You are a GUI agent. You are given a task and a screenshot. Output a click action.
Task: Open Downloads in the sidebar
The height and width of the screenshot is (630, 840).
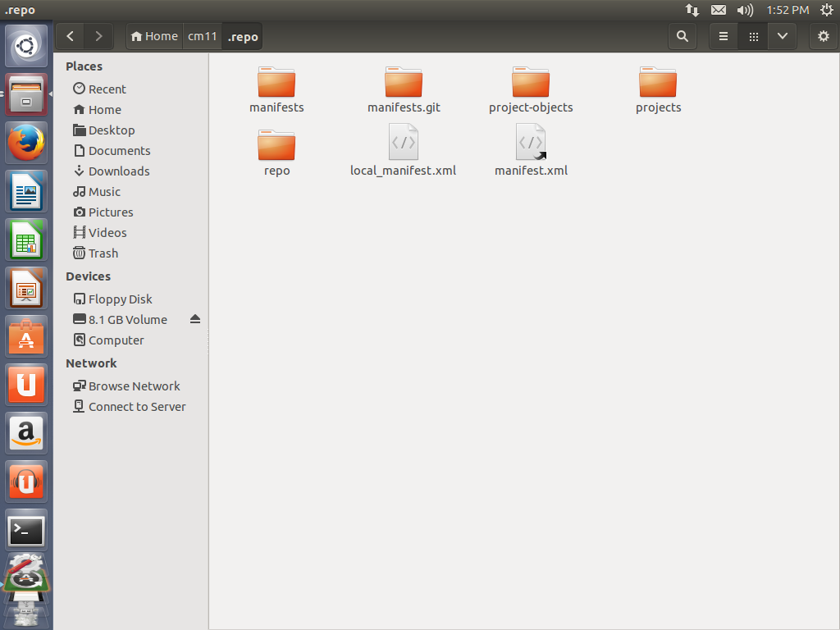[131, 171]
